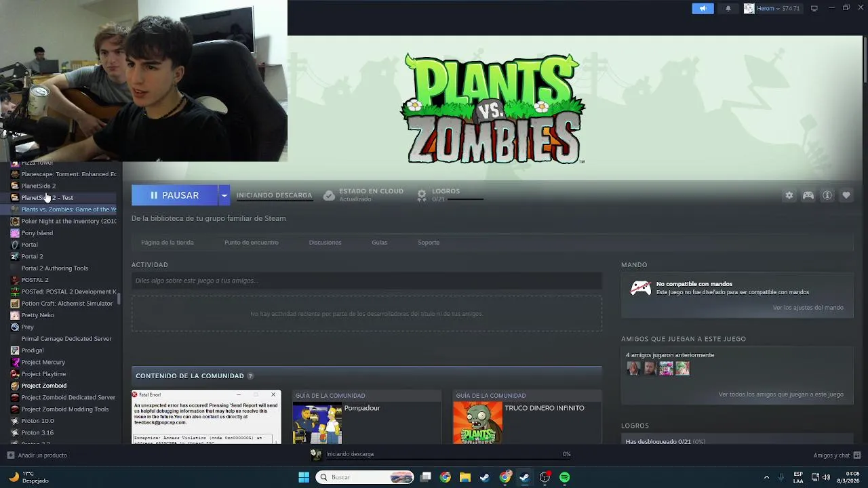This screenshot has height=488, width=868.
Task: Click Añadir un producto button
Action: pyautogui.click(x=37, y=455)
